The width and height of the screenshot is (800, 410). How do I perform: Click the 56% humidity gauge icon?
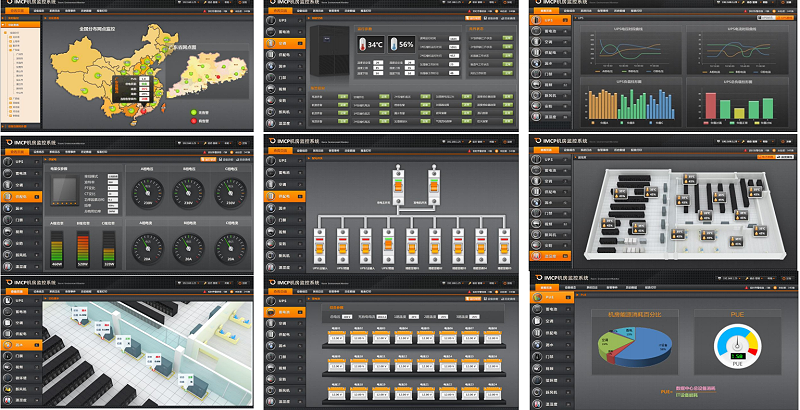point(395,45)
